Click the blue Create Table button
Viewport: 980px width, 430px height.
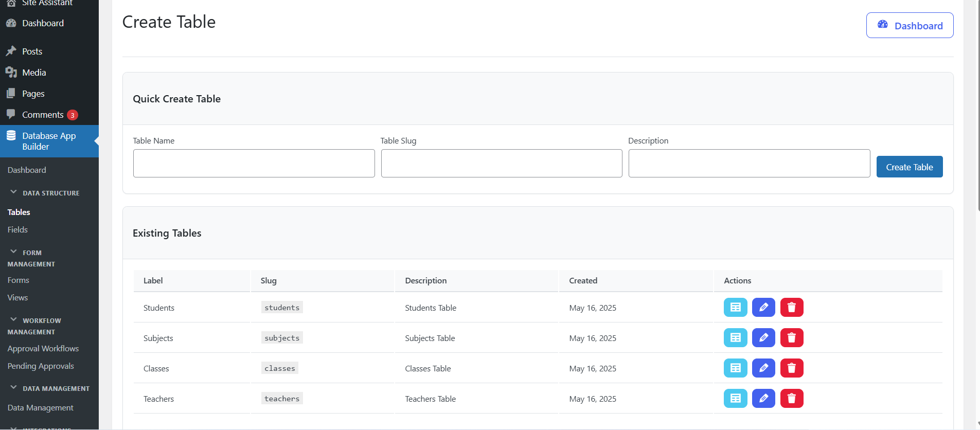910,167
